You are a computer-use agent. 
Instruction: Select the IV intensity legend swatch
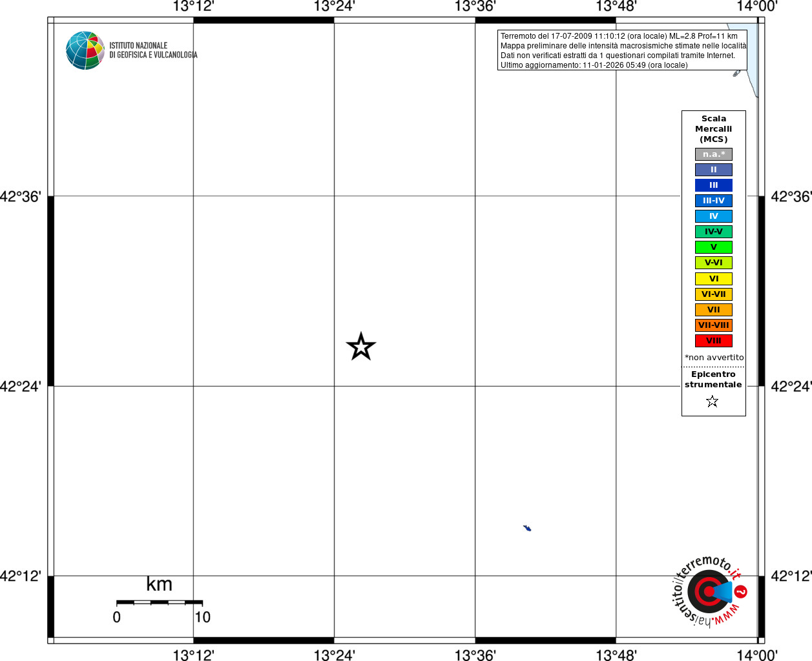[x=714, y=216]
